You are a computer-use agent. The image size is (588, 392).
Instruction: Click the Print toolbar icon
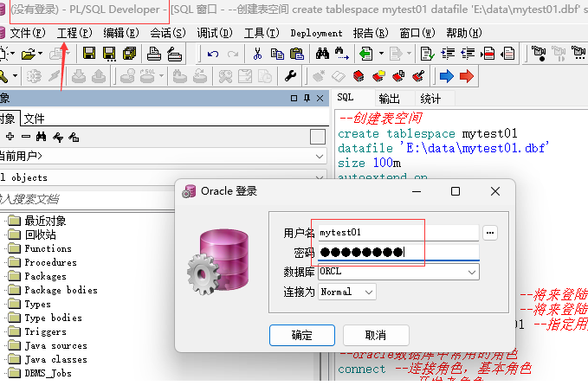pyautogui.click(x=154, y=54)
